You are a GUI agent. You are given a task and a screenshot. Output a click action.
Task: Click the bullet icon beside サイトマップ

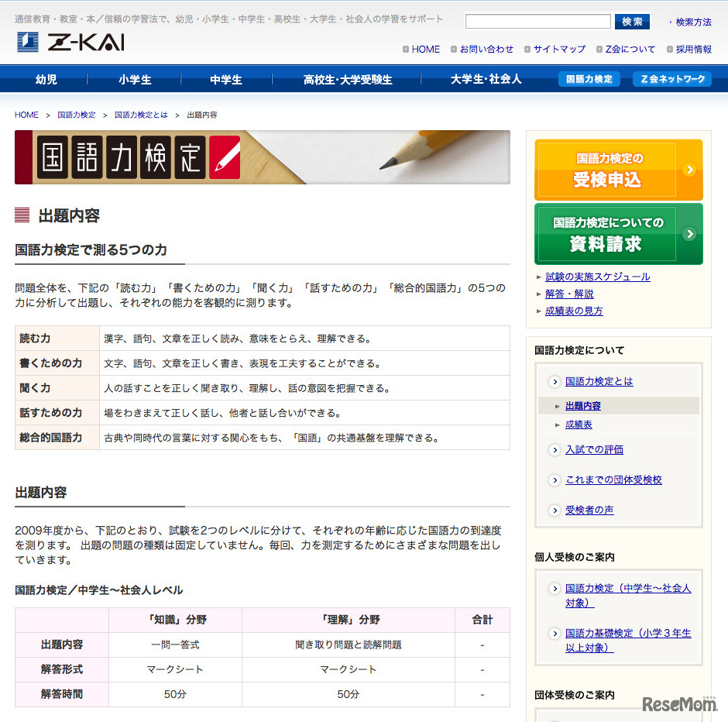pyautogui.click(x=527, y=50)
